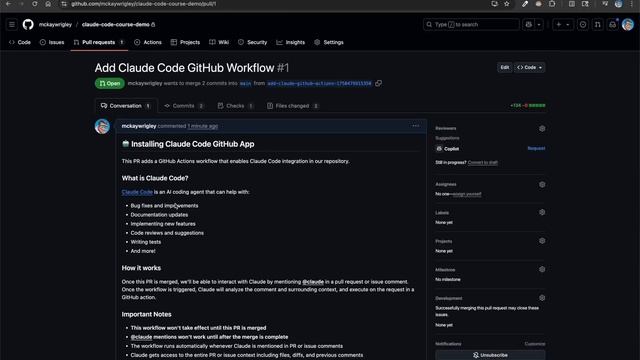Click the Unsubscribe notifications button

coord(490,355)
